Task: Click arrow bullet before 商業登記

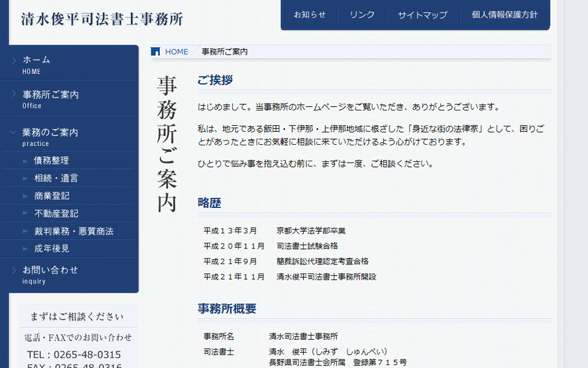Action: 25,196
